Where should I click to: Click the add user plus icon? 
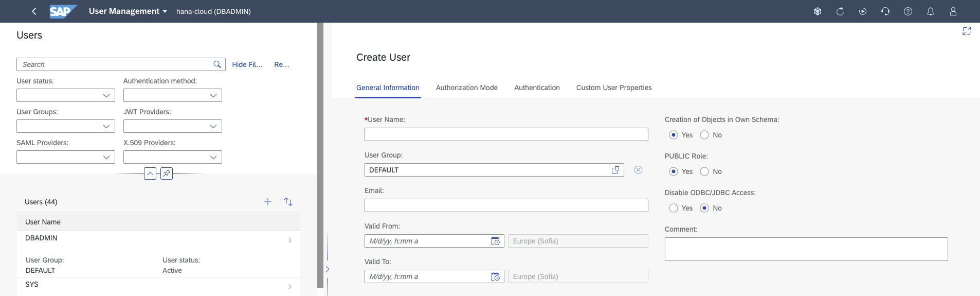pos(267,202)
